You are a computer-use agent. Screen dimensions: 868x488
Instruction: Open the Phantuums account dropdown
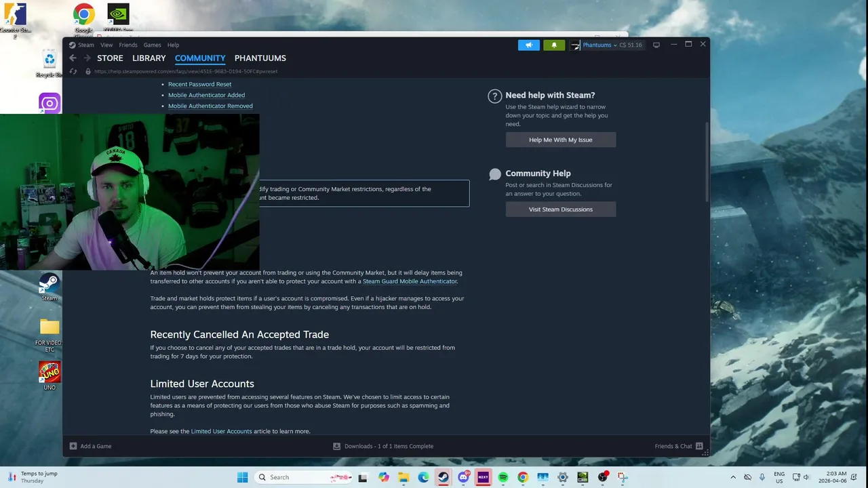[599, 45]
